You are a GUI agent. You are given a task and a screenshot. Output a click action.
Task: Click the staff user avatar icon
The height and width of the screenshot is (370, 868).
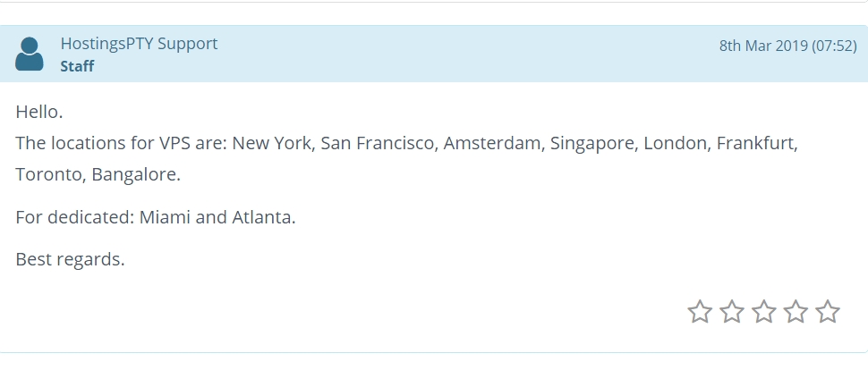click(30, 54)
